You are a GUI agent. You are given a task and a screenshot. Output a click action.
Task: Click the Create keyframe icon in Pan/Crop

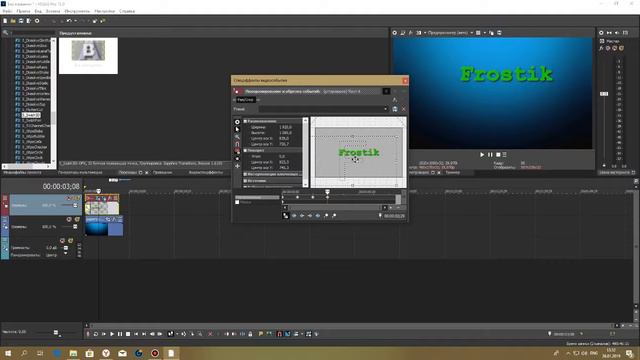point(326,216)
